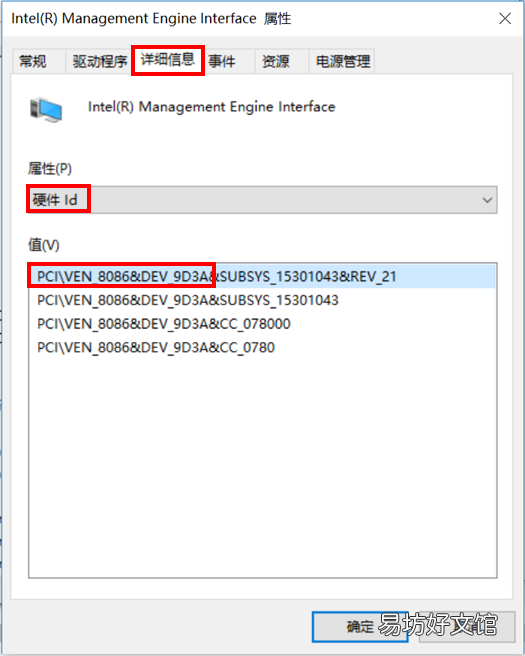Click the 值(V) label
The height and width of the screenshot is (656, 525).
[x=44, y=245]
